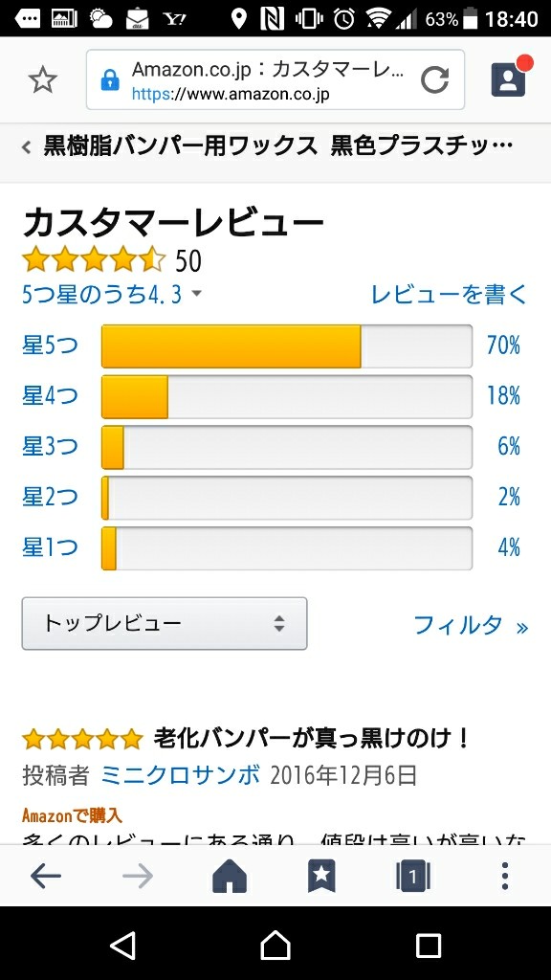Tap the padlock security icon in URL bar
This screenshot has width=551, height=980.
[x=110, y=80]
